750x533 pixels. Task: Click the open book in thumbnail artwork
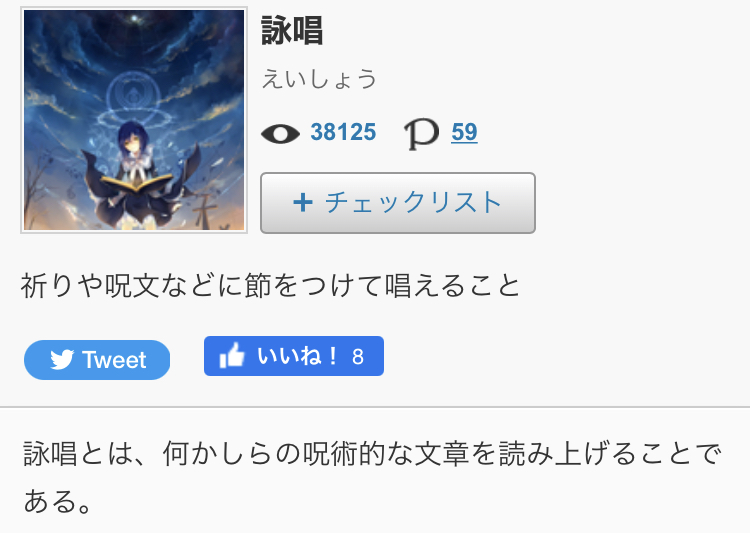[136, 184]
